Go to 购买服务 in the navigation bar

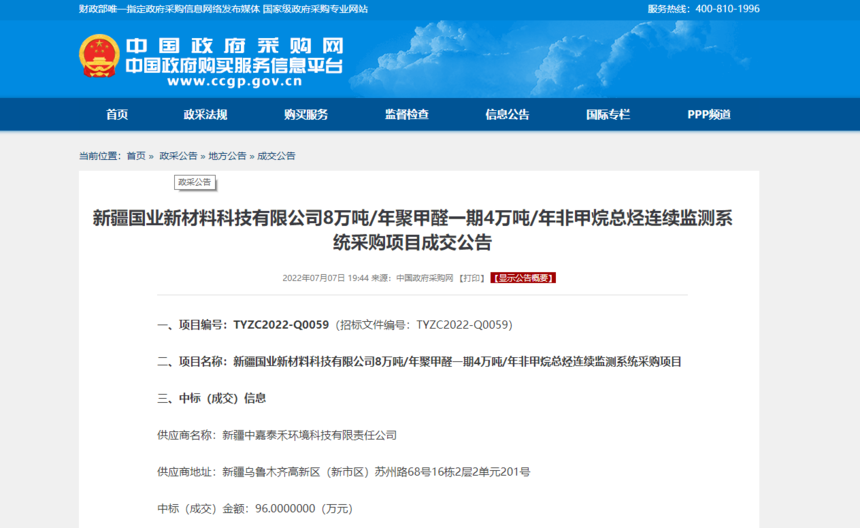tap(306, 115)
